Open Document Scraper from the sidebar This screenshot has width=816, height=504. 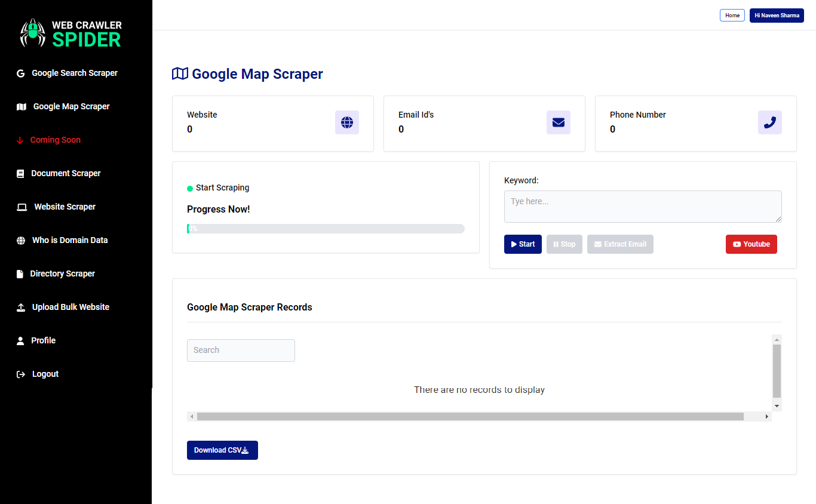(x=66, y=173)
